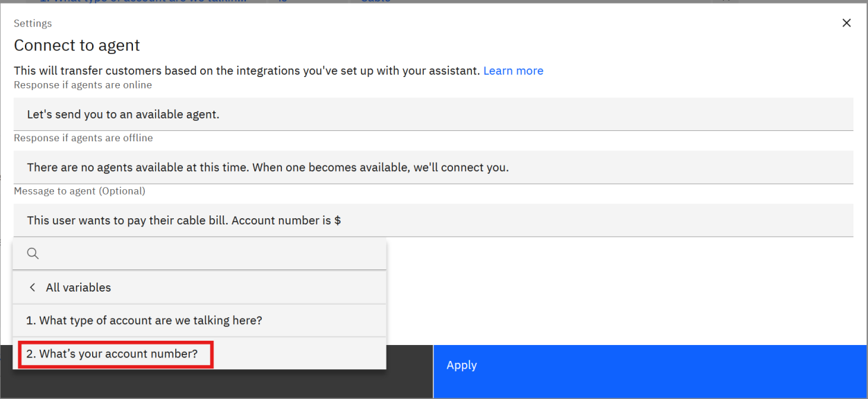
Task: Click the variable search box
Action: (x=208, y=254)
